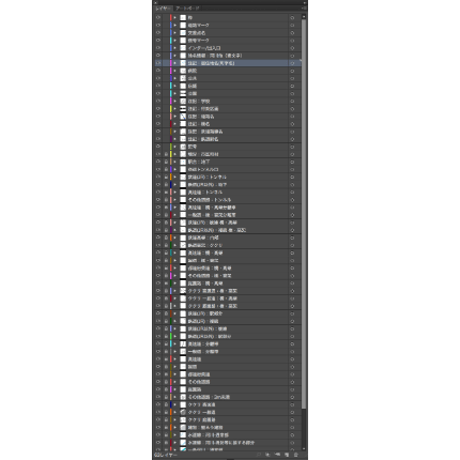Click lock icon of 鉄道(JR)：トンネル layer
This screenshot has height=460, width=460.
tap(166, 177)
